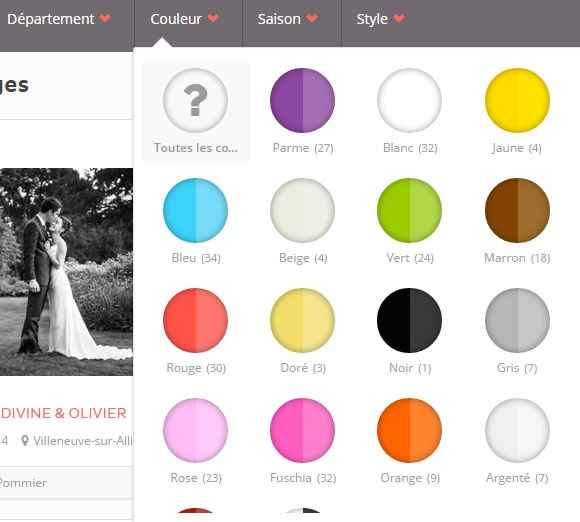The width and height of the screenshot is (580, 522).
Task: Click the 'Argenté (7)' text label
Action: pos(517,478)
